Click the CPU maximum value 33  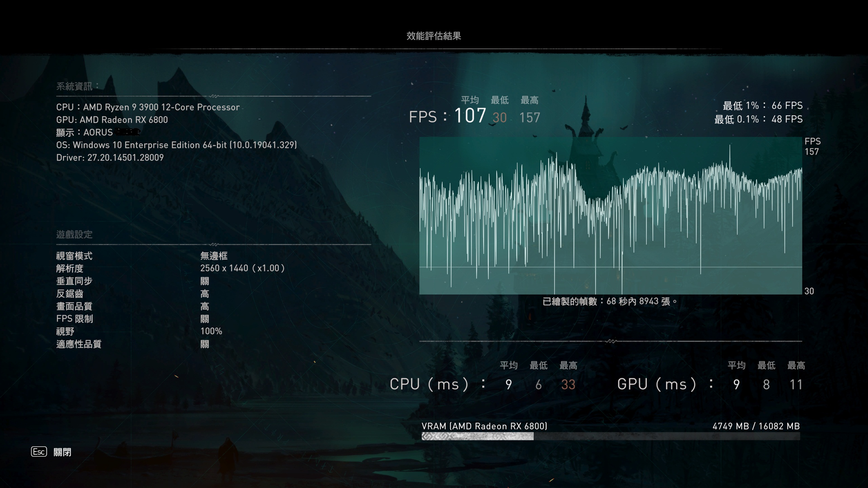(568, 385)
